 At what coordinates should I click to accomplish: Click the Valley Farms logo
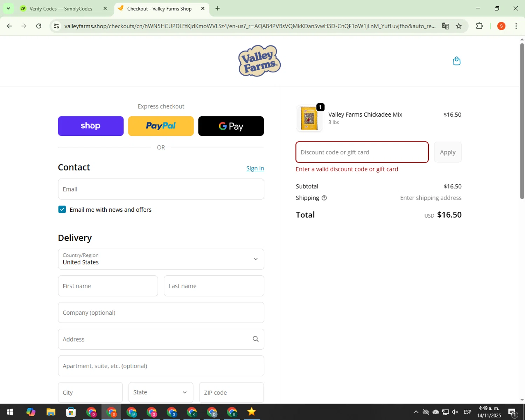click(x=259, y=61)
